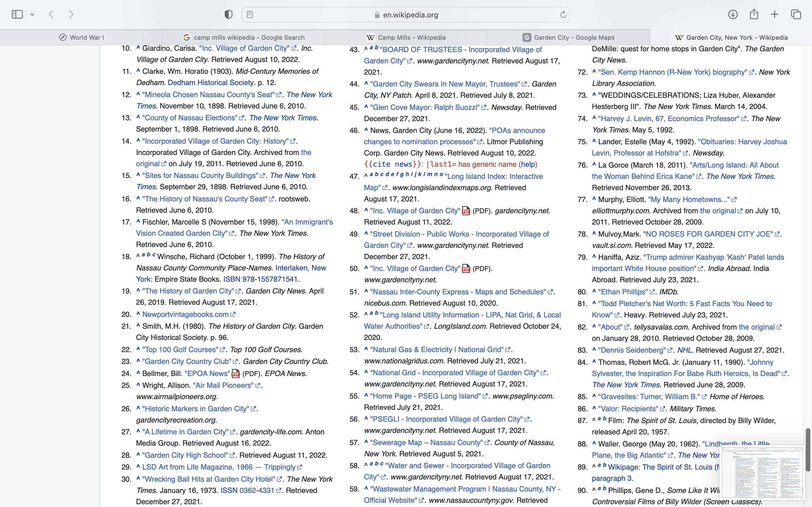The image size is (812, 507).
Task: Open the tab groups dropdown chevron
Action: point(32,14)
